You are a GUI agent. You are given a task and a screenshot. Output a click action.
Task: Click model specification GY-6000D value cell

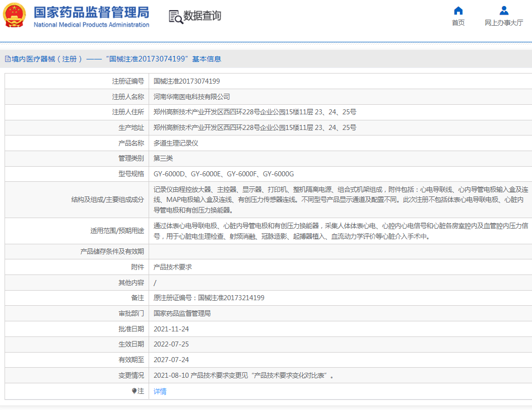tap(223, 174)
